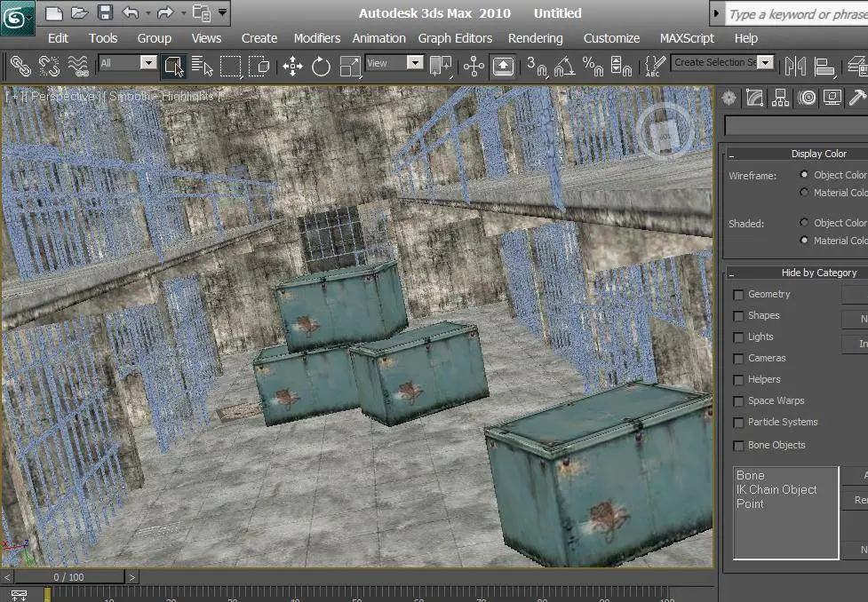Select Shaded Object Color radio button
Image resolution: width=868 pixels, height=602 pixels.
pyautogui.click(x=804, y=223)
